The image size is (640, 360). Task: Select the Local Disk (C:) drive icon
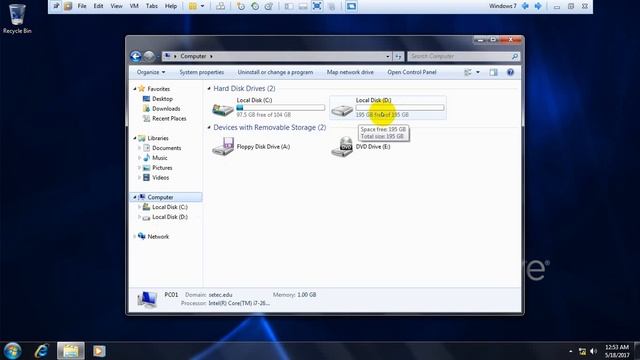pos(222,109)
